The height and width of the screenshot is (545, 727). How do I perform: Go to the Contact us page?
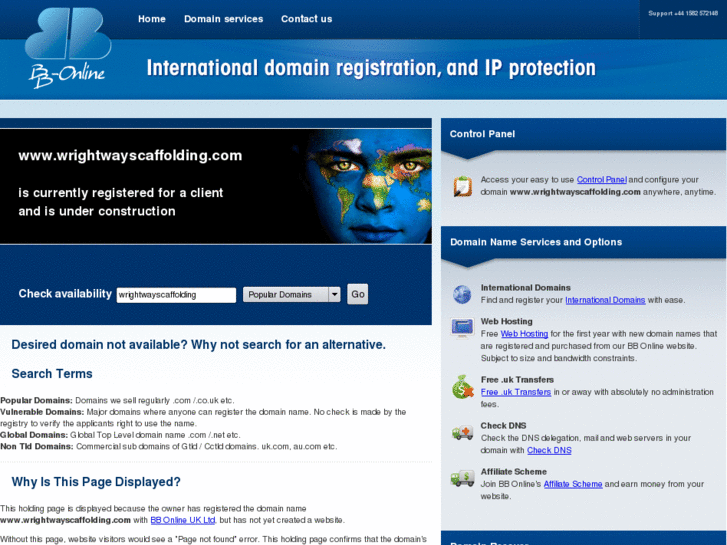click(x=306, y=19)
